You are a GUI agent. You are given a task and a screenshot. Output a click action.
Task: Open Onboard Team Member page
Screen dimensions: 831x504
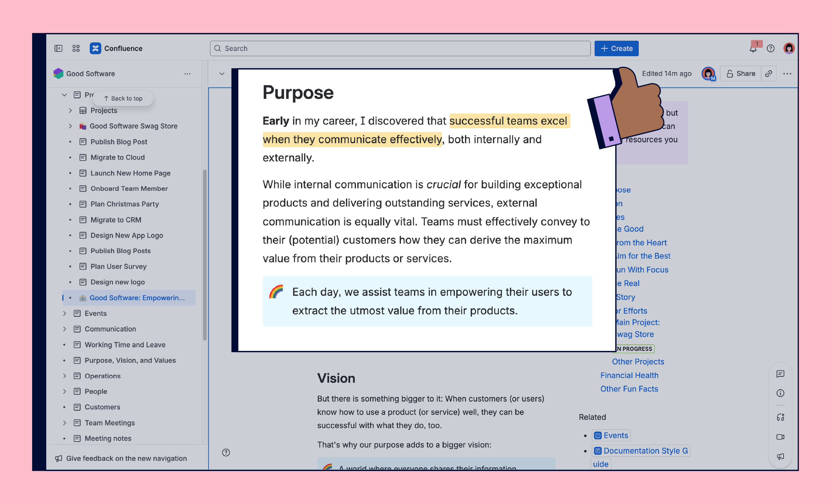click(x=129, y=189)
